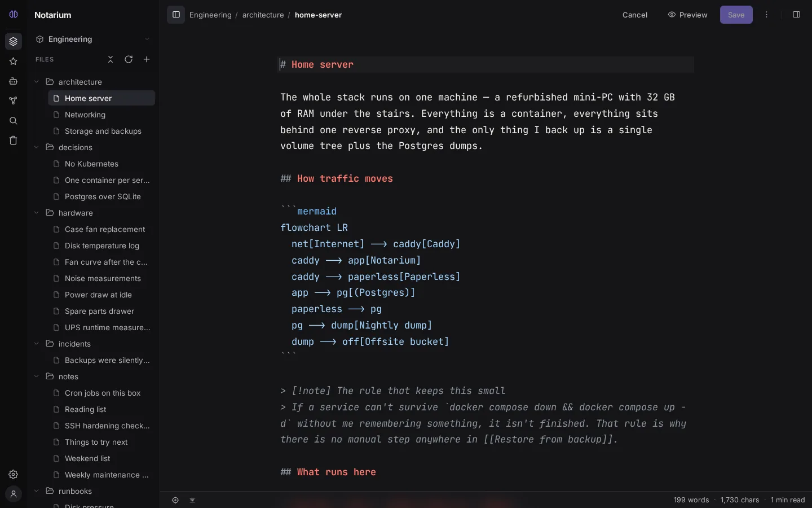812x508 pixels.
Task: Click the 'flowchart LR' code line
Action: [314, 228]
